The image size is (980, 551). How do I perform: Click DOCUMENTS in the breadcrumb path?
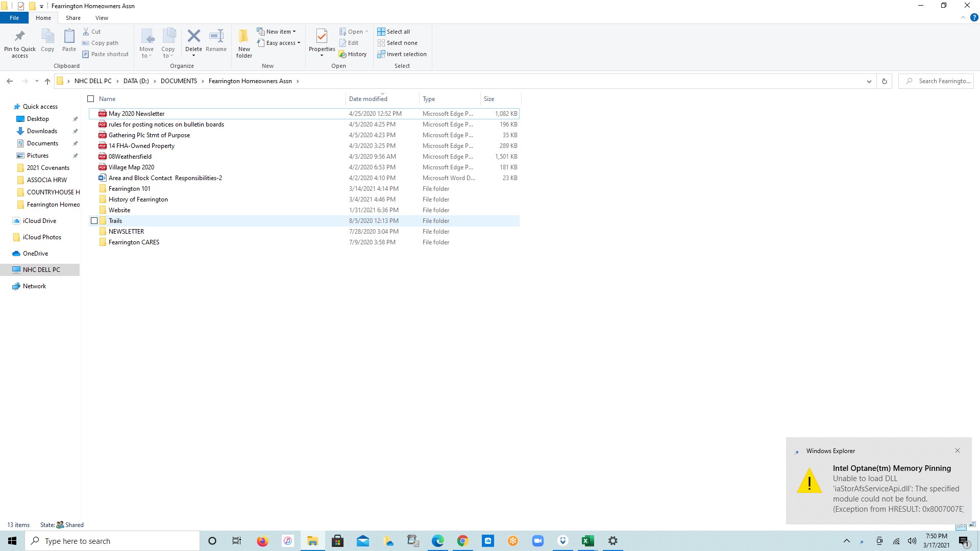[x=179, y=81]
